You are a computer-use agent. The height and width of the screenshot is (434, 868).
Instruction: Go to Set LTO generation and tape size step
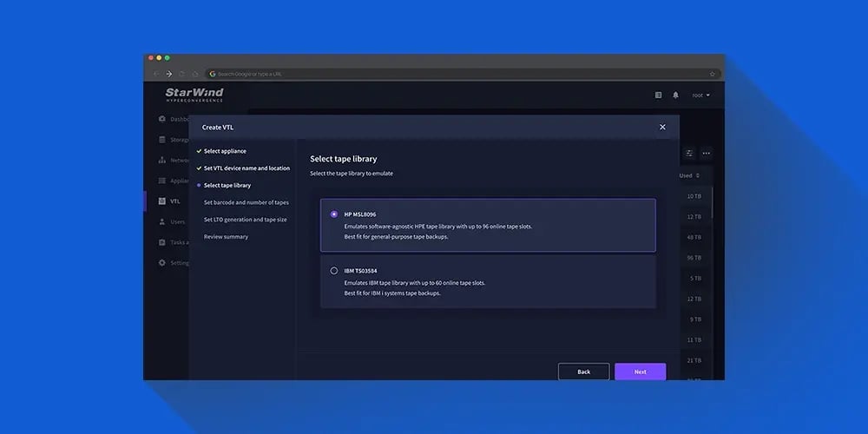pyautogui.click(x=246, y=220)
